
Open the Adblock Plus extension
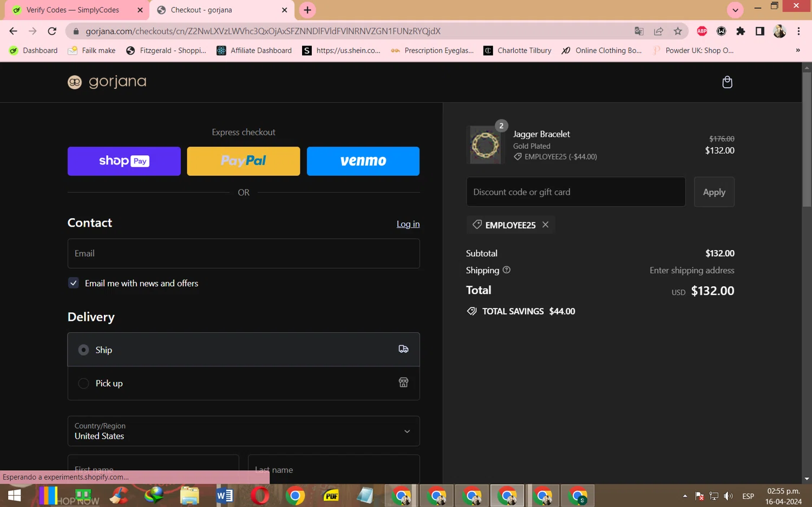702,31
